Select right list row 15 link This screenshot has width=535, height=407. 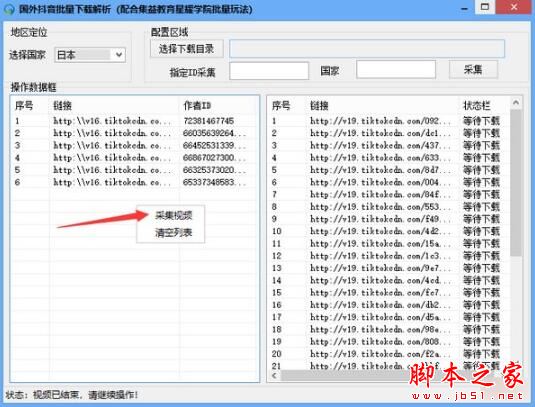click(x=380, y=293)
